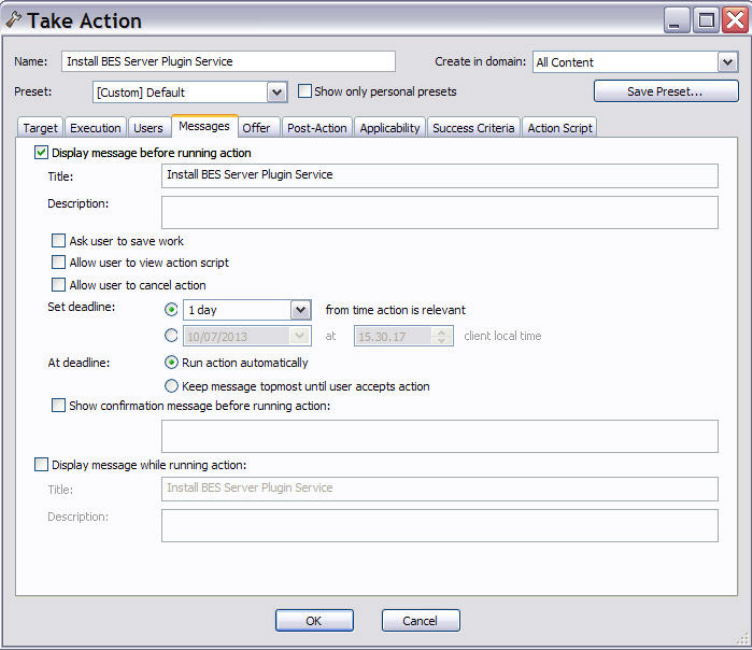Choose Keep message topmost until user accepts
Screen dimensions: 752x650
[x=171, y=386]
